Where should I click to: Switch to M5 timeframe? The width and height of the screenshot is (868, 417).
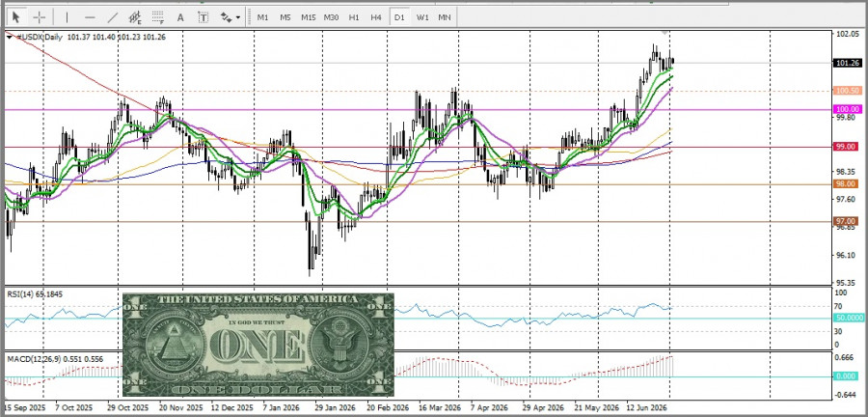[x=285, y=17]
